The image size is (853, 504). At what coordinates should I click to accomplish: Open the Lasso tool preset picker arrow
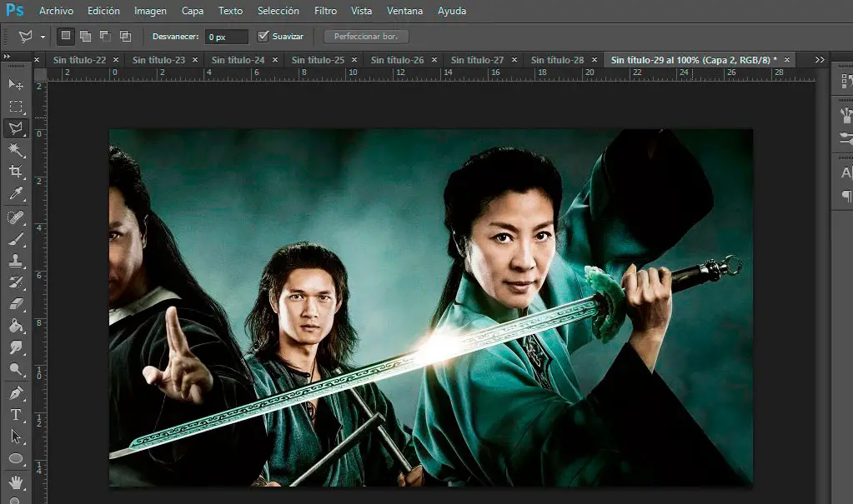coord(43,37)
